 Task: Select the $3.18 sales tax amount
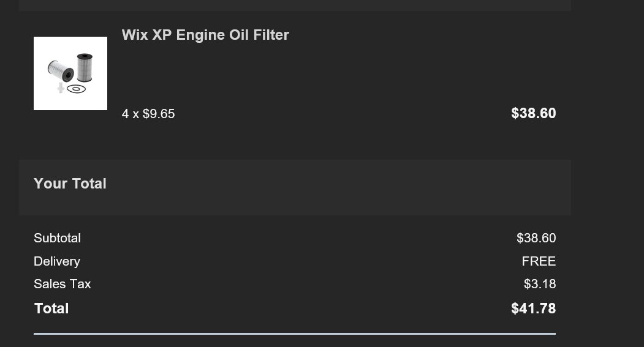click(540, 284)
